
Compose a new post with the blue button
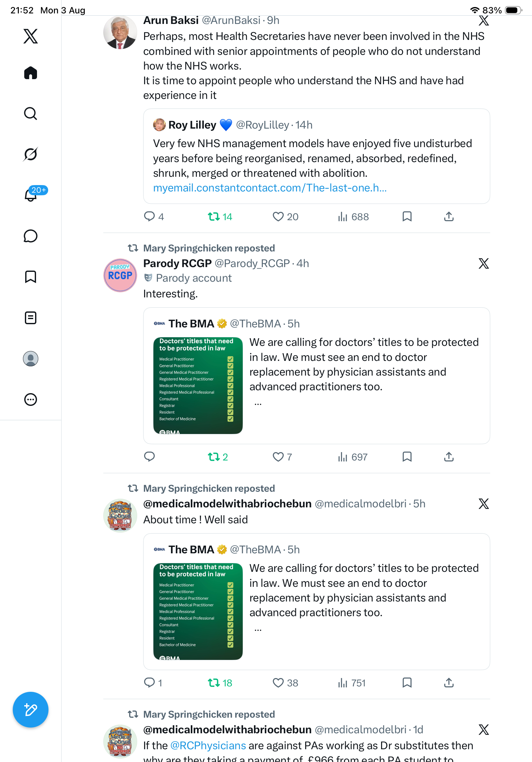click(31, 710)
